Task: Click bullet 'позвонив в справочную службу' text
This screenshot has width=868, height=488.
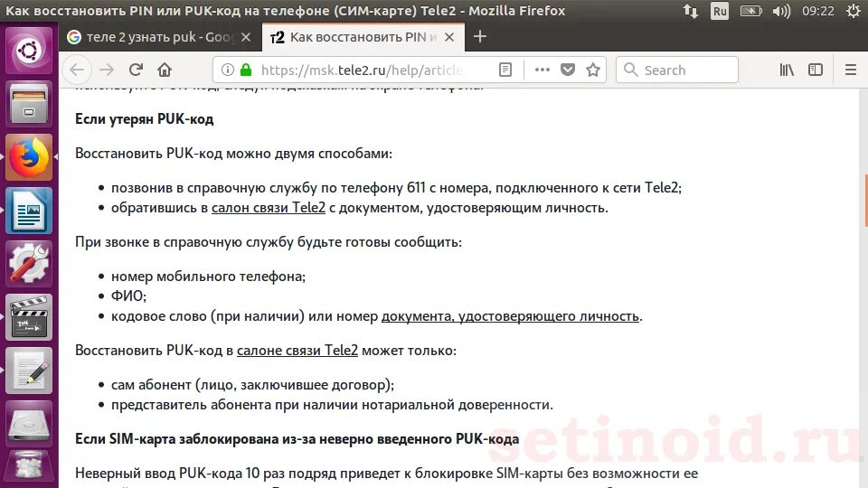Action: tap(396, 188)
